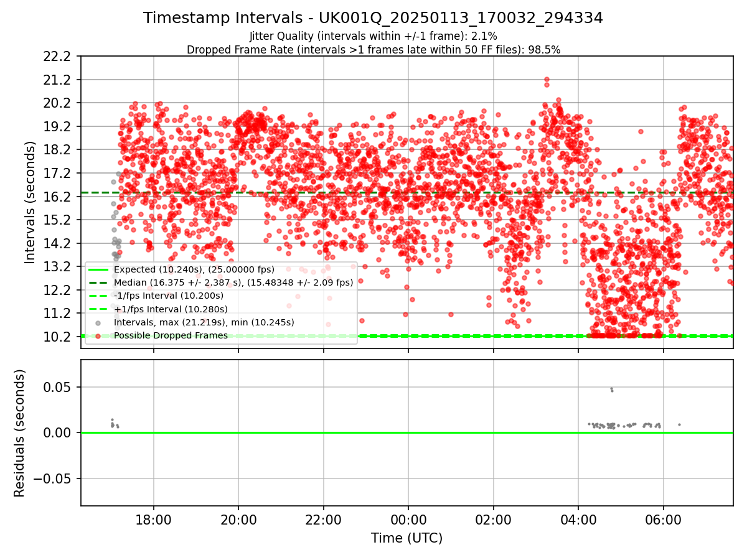Click the 02:00 x-axis tick label
This screenshot has height=560, width=747.
(494, 519)
